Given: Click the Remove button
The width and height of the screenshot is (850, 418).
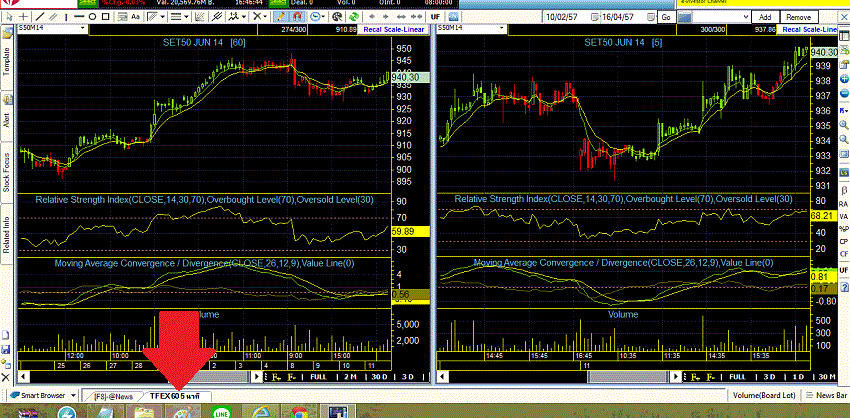Looking at the screenshot, I should (x=799, y=17).
